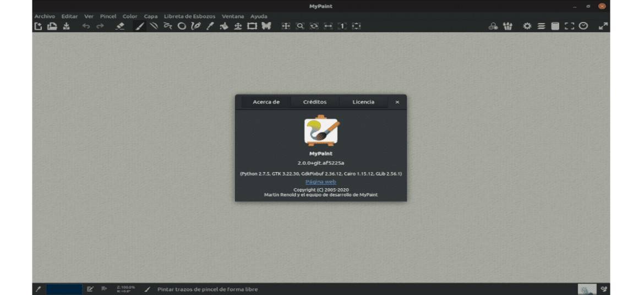Image resolution: width=644 pixels, height=295 pixels.
Task: Open the brush groups chooser icon
Action: click(507, 26)
